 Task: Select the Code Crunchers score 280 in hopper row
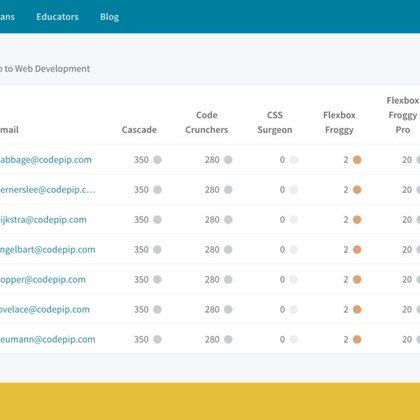pyautogui.click(x=212, y=279)
